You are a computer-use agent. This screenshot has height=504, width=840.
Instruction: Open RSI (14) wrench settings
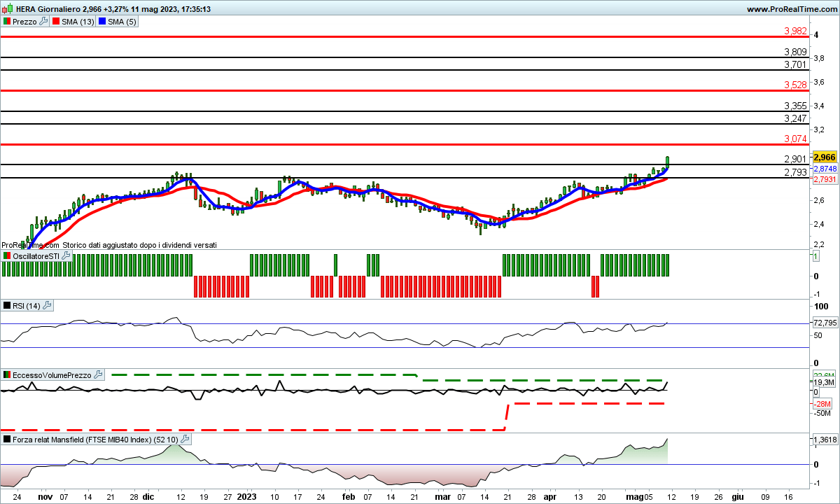[48, 305]
